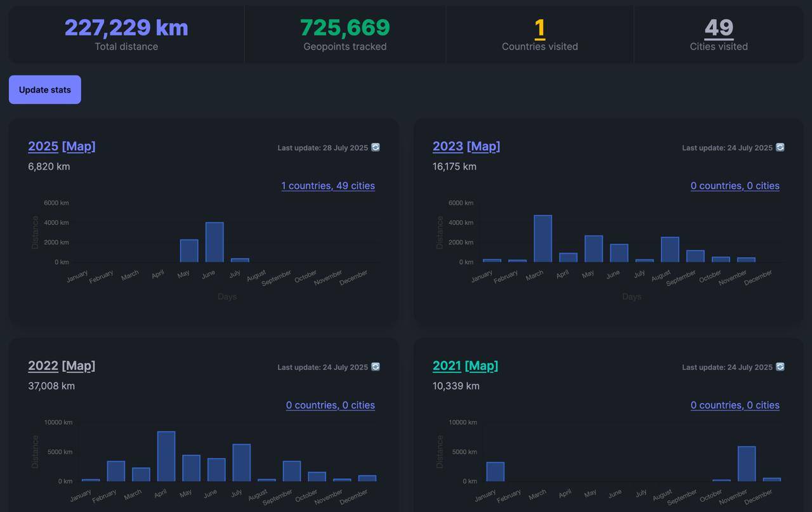Open the 2022 year link
Screen dimensions: 812x512
(x=43, y=366)
